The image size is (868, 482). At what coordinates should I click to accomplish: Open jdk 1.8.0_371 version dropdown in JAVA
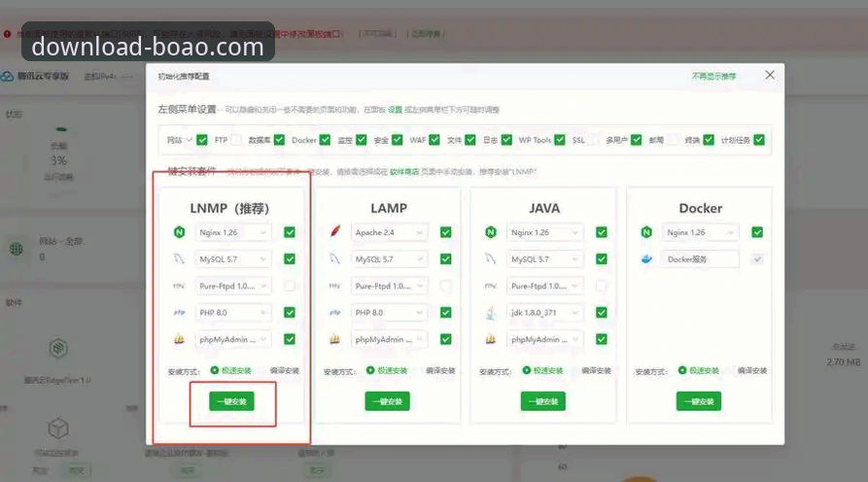click(544, 313)
